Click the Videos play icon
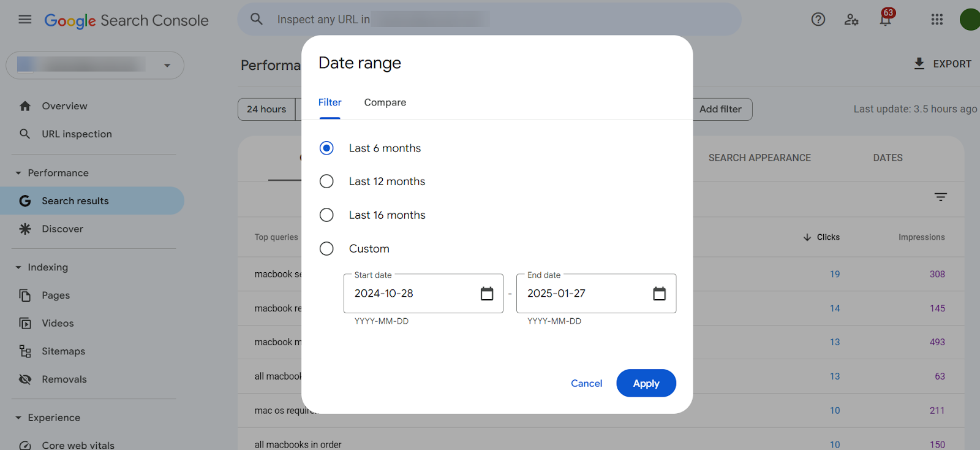The width and height of the screenshot is (980, 450). pyautogui.click(x=25, y=323)
